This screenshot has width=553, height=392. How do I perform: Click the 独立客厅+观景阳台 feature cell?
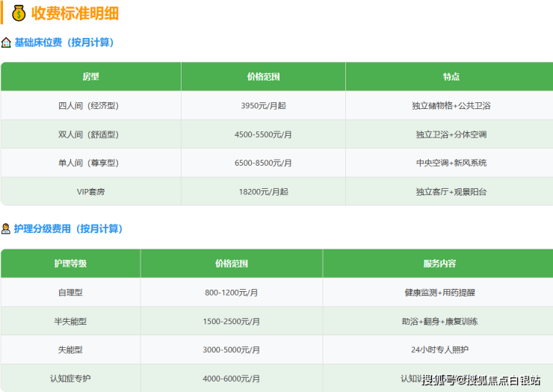[451, 191]
